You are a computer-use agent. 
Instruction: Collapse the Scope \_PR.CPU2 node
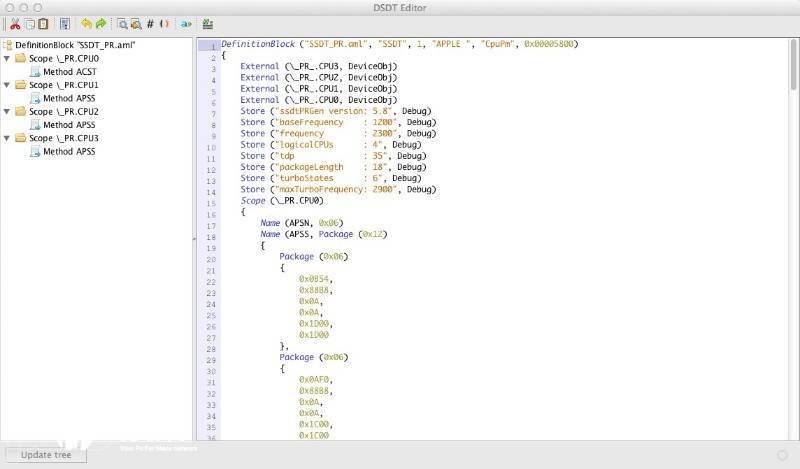[x=8, y=112]
